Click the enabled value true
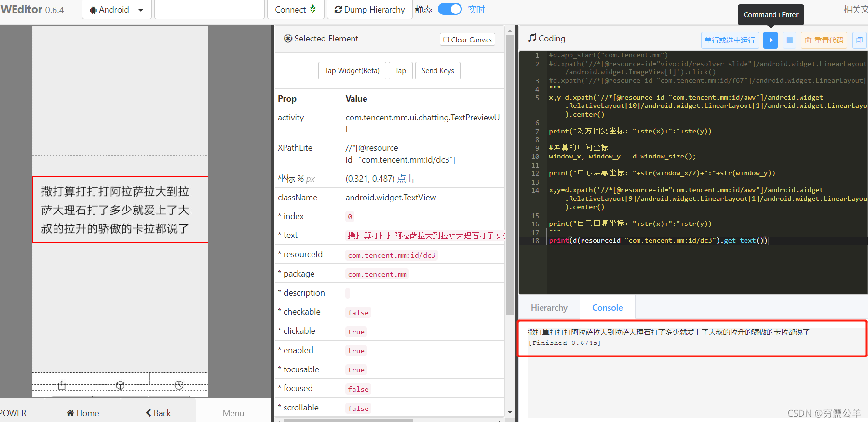 (x=356, y=351)
